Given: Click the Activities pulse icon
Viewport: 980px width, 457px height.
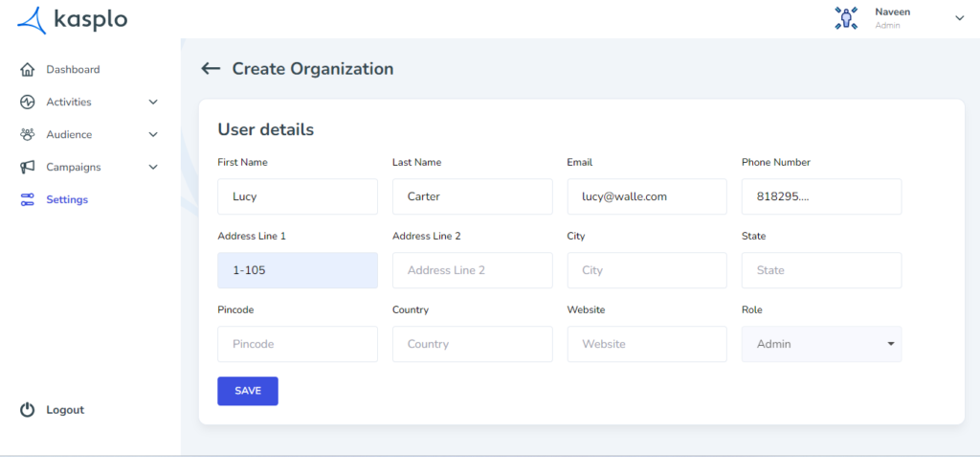Looking at the screenshot, I should coord(27,103).
